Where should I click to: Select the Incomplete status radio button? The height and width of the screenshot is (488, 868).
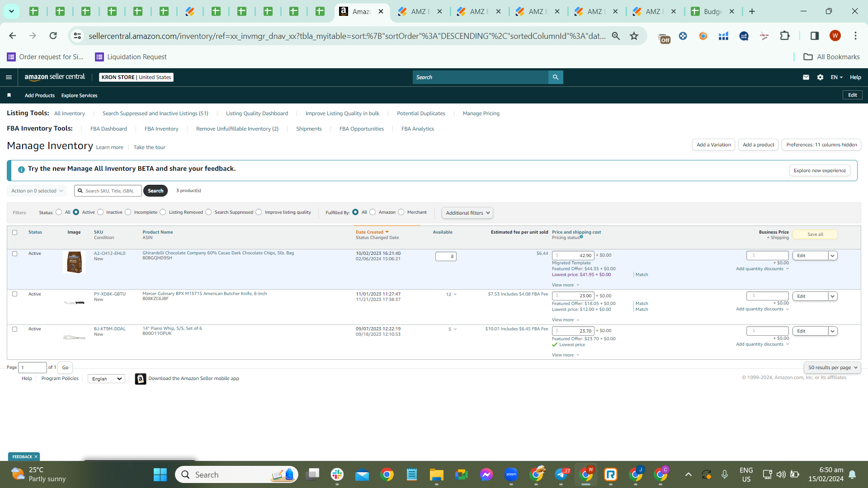(x=128, y=212)
